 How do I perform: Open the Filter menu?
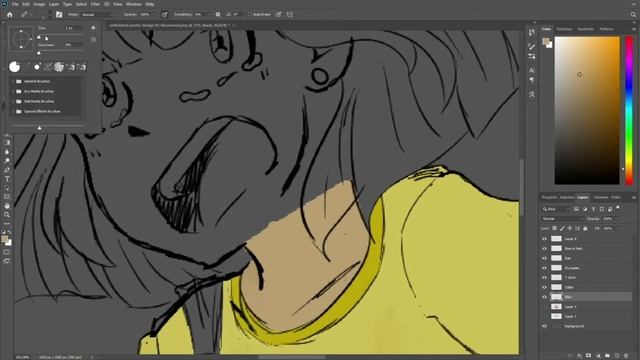pos(95,4)
